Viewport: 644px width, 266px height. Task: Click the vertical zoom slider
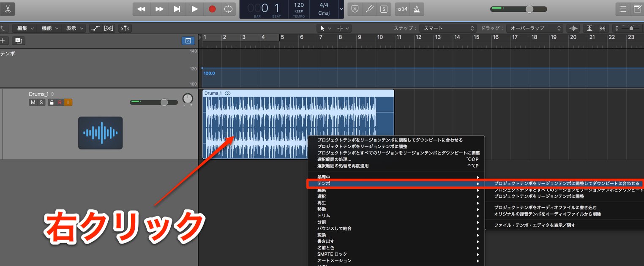[x=630, y=28]
